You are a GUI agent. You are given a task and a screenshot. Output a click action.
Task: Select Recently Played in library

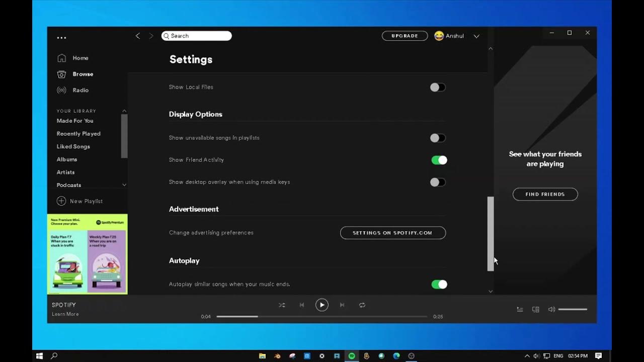pyautogui.click(x=78, y=134)
